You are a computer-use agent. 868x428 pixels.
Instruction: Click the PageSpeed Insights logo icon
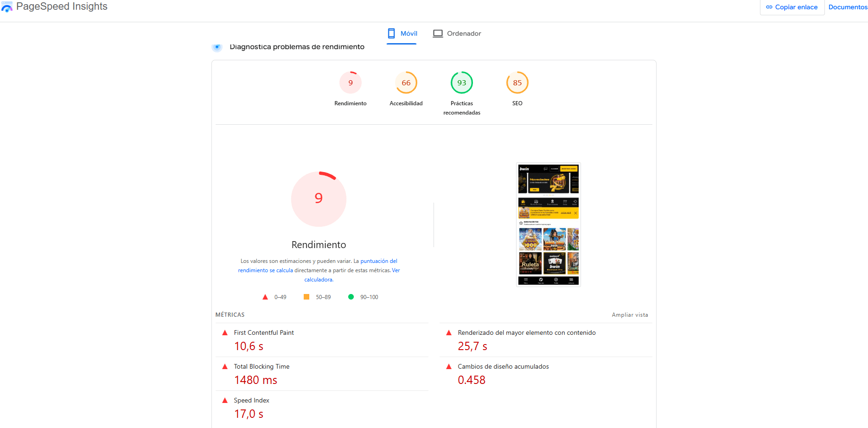coord(6,6)
